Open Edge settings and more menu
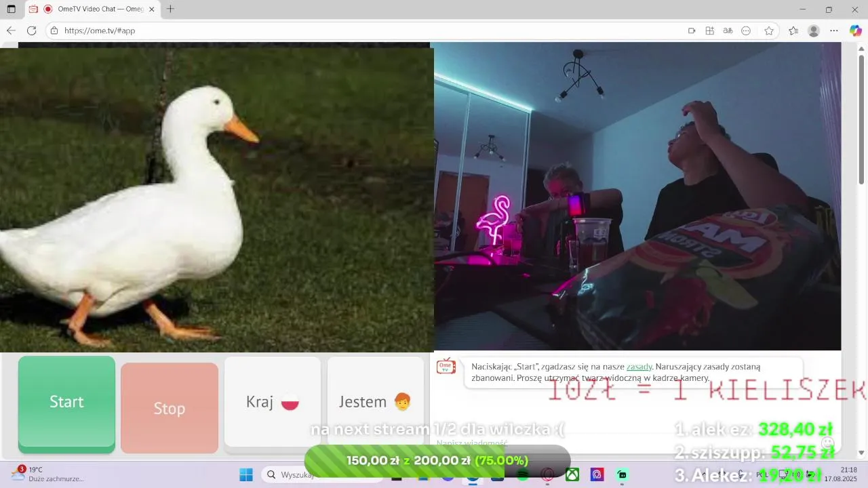The image size is (868, 488). [834, 30]
